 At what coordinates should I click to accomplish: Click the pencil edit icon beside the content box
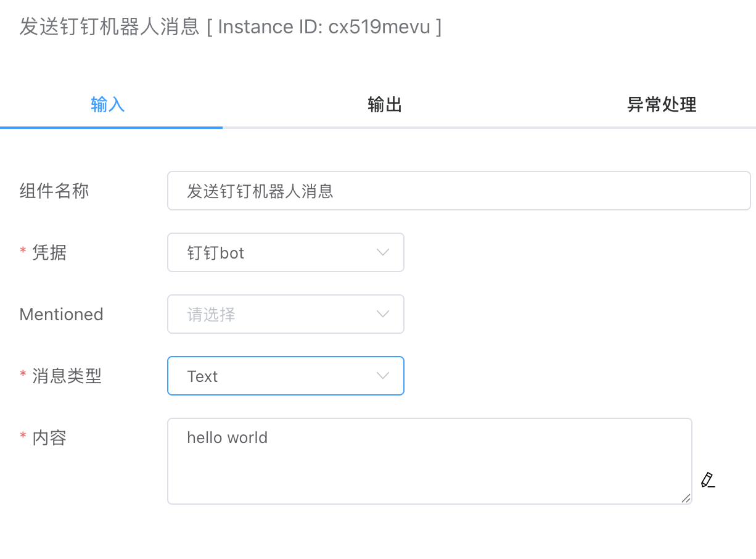point(707,480)
